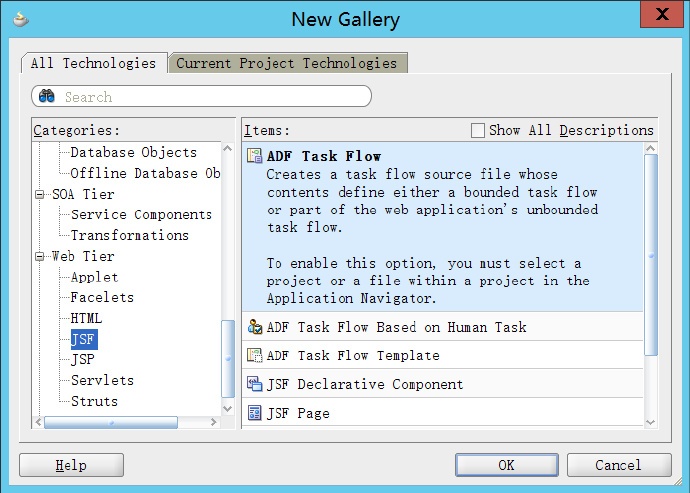Screen dimensions: 690x493
Task: Click the JSF Declarative Component icon
Action: tap(254, 384)
